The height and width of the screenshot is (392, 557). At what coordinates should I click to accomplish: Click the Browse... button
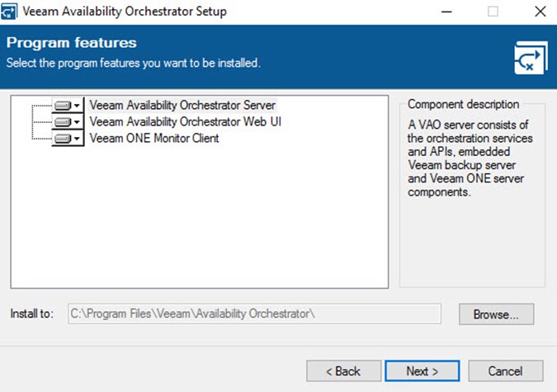(x=496, y=314)
